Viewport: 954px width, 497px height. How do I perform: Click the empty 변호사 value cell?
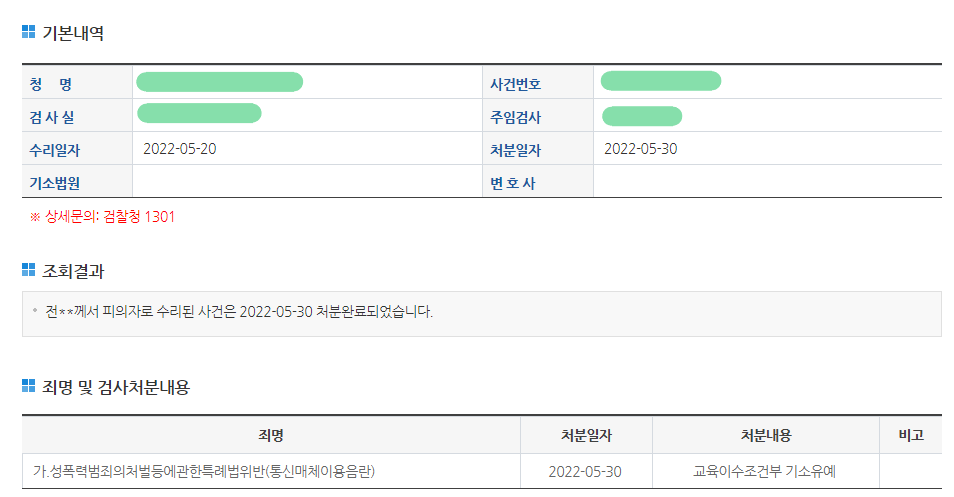click(x=767, y=182)
